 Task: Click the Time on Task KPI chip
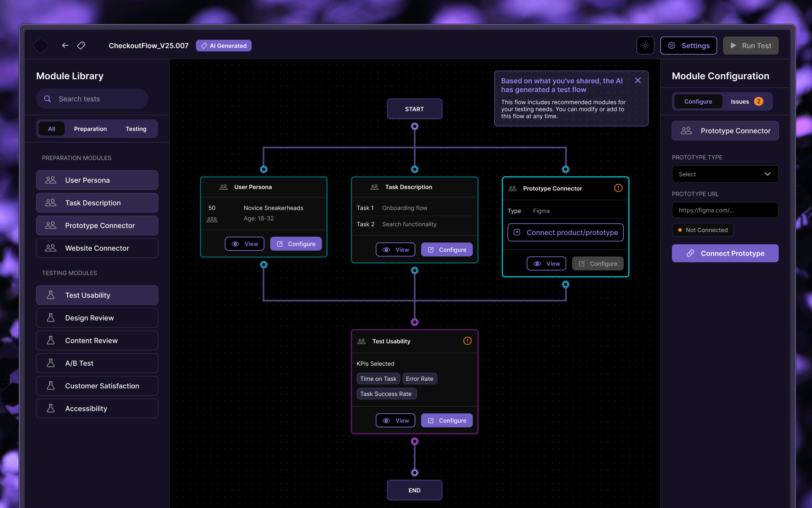(x=378, y=379)
